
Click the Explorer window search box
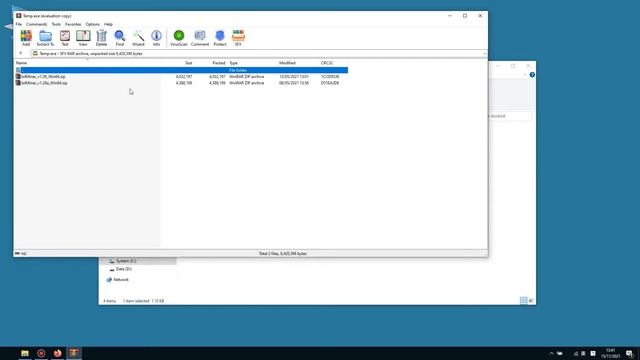[509, 116]
